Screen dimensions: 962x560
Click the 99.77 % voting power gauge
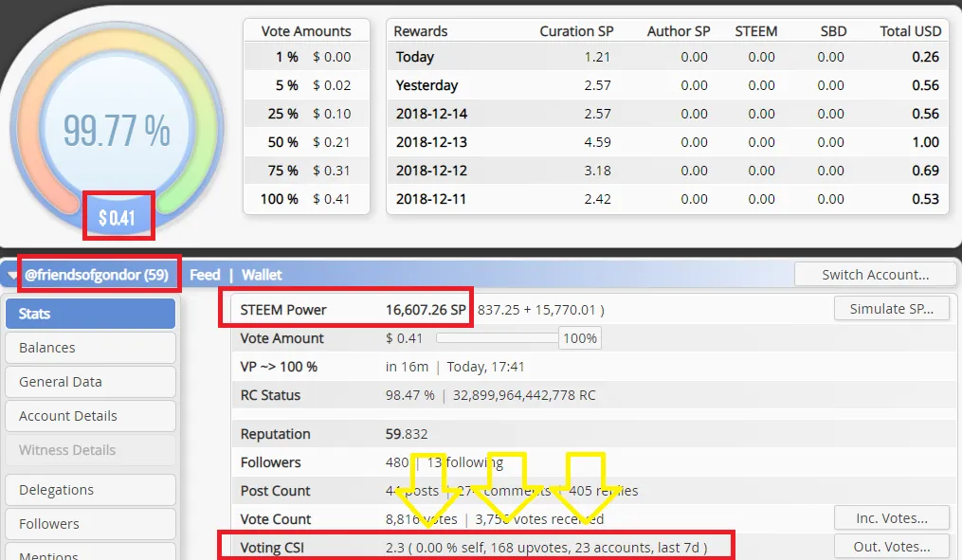pos(117,130)
